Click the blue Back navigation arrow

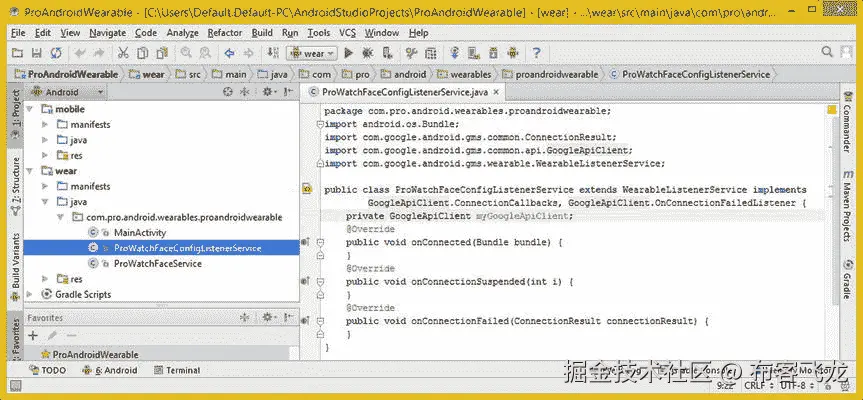[x=230, y=53]
